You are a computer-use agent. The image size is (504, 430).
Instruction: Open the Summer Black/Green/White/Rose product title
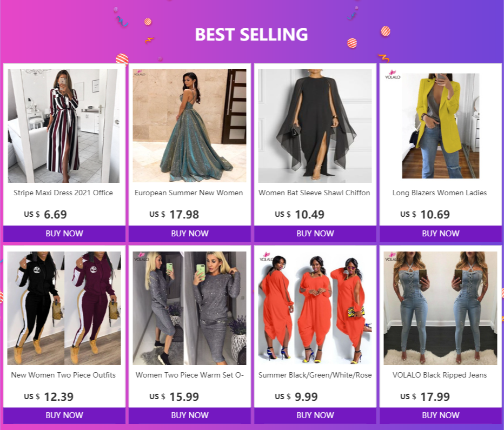[315, 375]
